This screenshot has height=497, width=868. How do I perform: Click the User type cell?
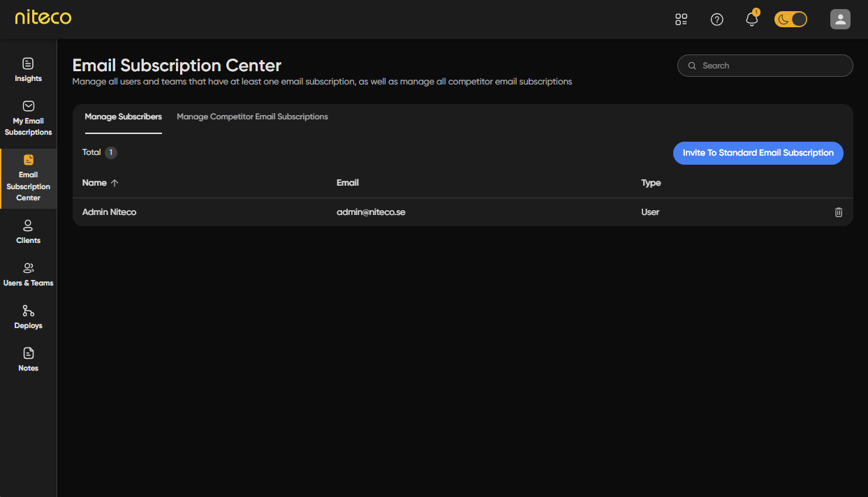(x=650, y=212)
